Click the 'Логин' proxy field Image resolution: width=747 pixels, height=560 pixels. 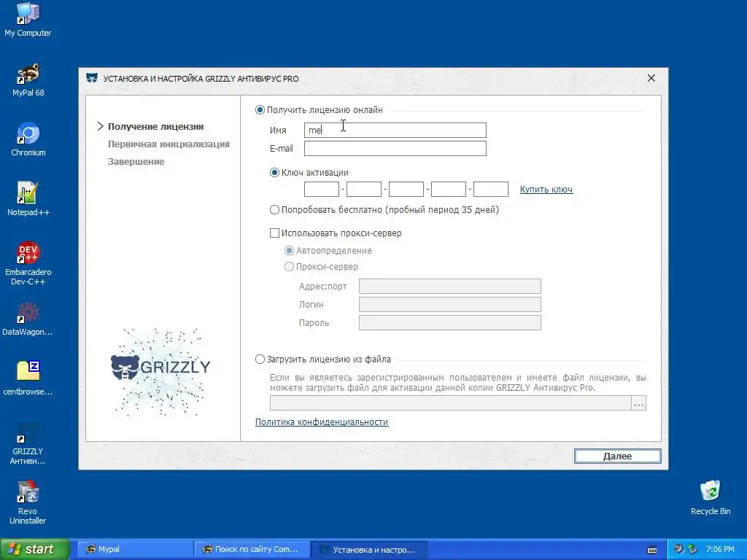[449, 304]
